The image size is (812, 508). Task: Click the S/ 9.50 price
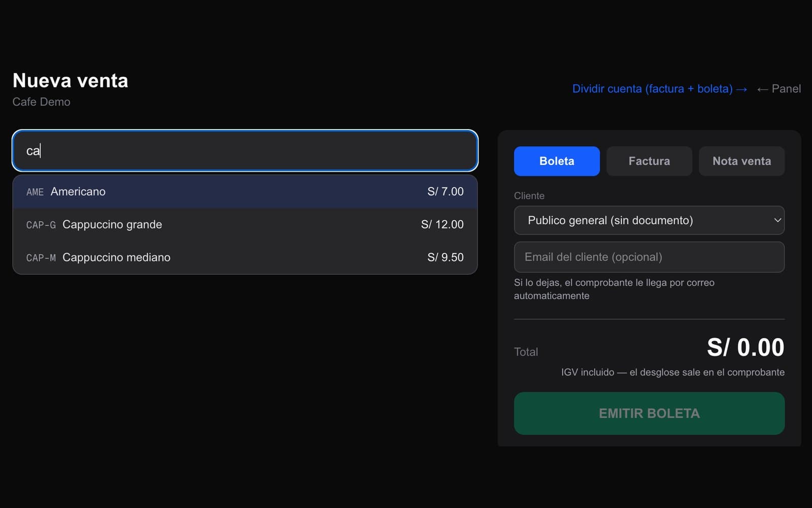(445, 258)
